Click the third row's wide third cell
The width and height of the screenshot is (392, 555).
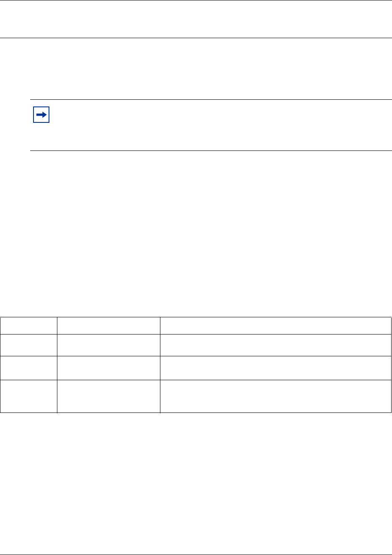[276, 368]
